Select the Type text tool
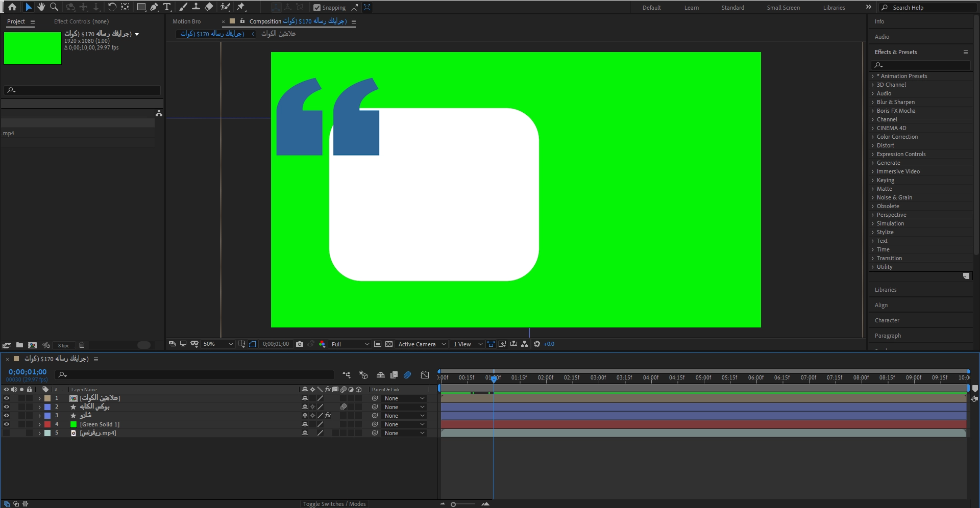Image resolution: width=980 pixels, height=508 pixels. 167,7
